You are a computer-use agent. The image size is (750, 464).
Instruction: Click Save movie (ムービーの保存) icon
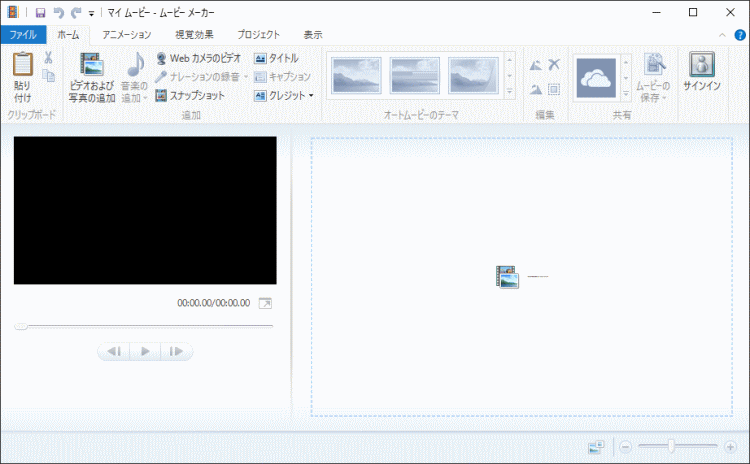pyautogui.click(x=654, y=64)
